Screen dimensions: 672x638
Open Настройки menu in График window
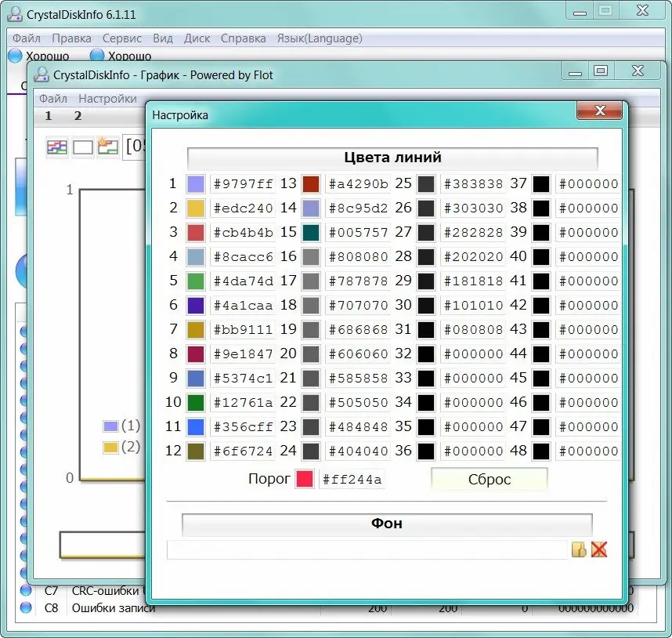pyautogui.click(x=107, y=99)
